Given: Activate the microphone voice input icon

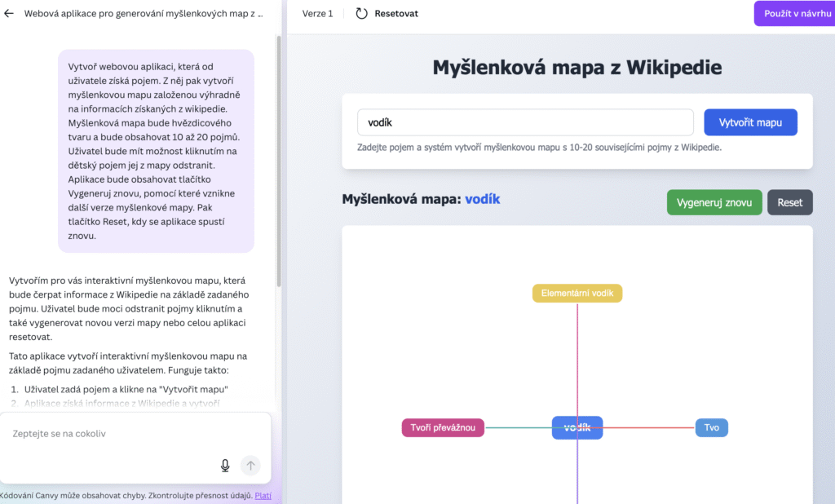Looking at the screenshot, I should pyautogui.click(x=225, y=465).
